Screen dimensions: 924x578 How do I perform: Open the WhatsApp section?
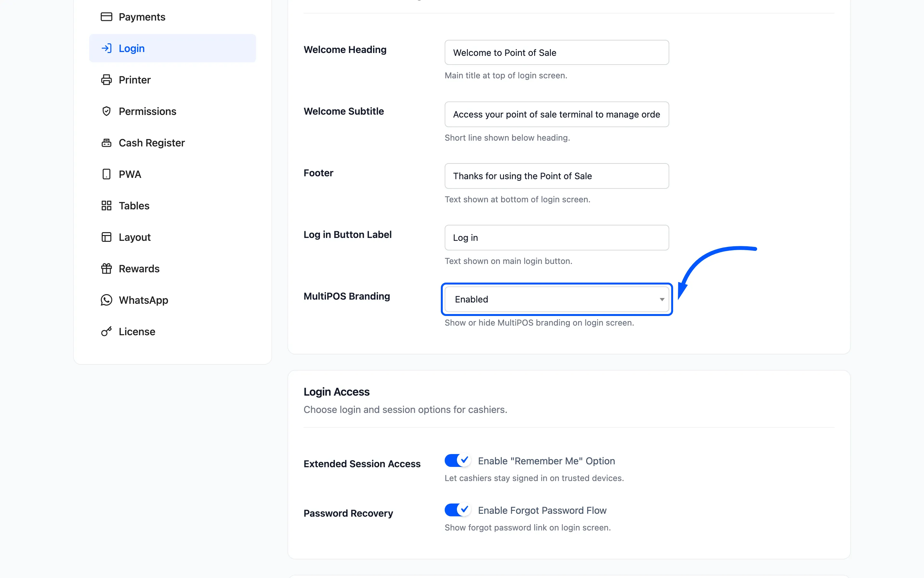172,300
